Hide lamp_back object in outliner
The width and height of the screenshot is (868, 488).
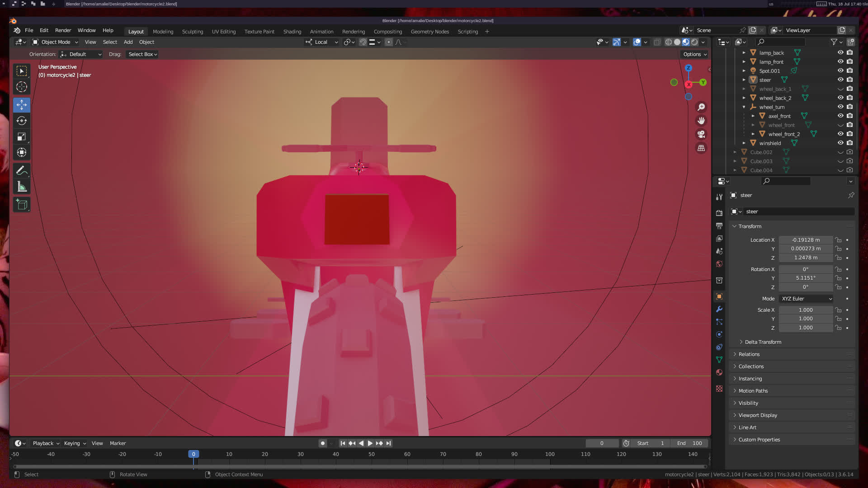click(840, 52)
